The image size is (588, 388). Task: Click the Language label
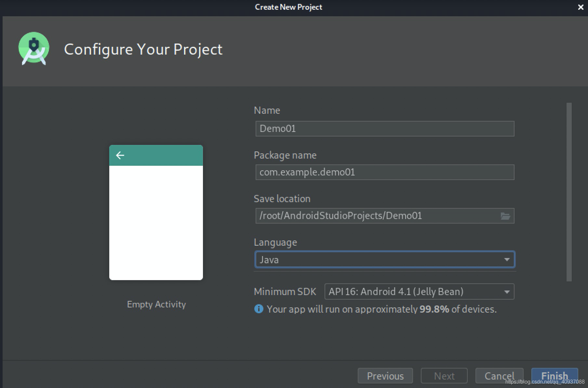pyautogui.click(x=275, y=242)
